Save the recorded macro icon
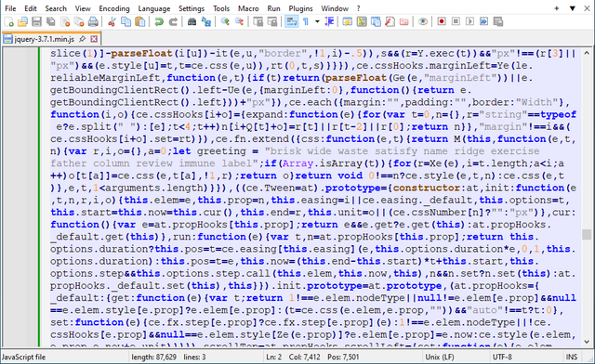The image size is (595, 364). pos(498,21)
